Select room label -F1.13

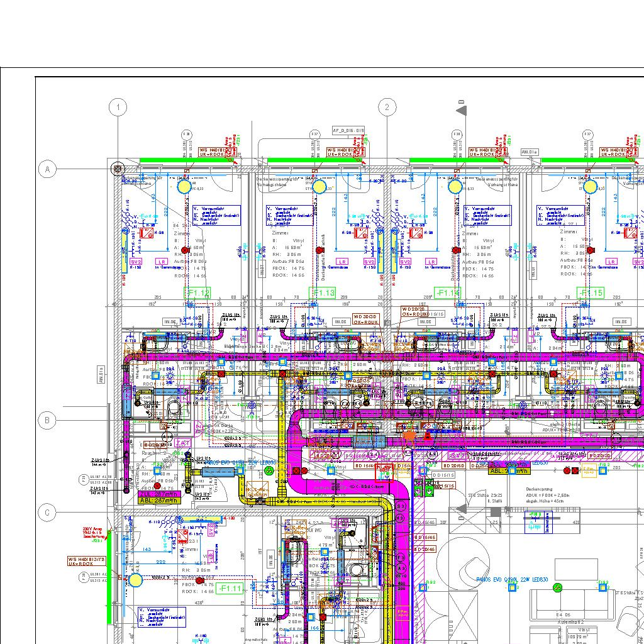[323, 293]
